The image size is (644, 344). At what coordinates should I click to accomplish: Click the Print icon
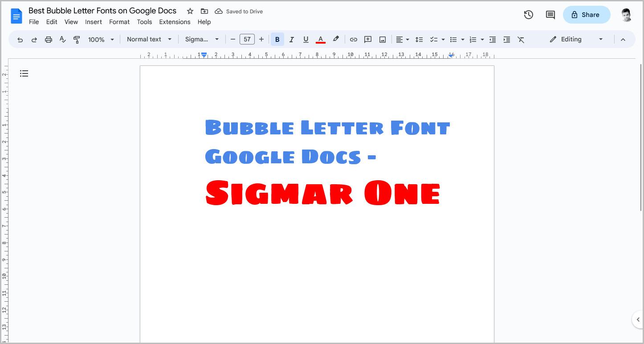tap(48, 39)
